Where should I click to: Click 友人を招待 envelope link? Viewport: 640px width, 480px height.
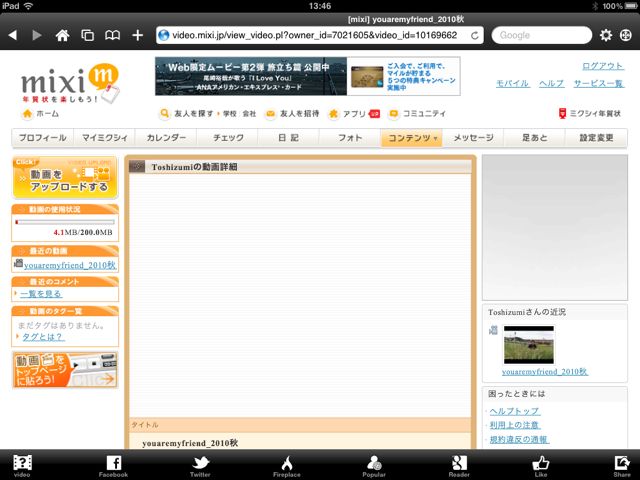pyautogui.click(x=292, y=113)
